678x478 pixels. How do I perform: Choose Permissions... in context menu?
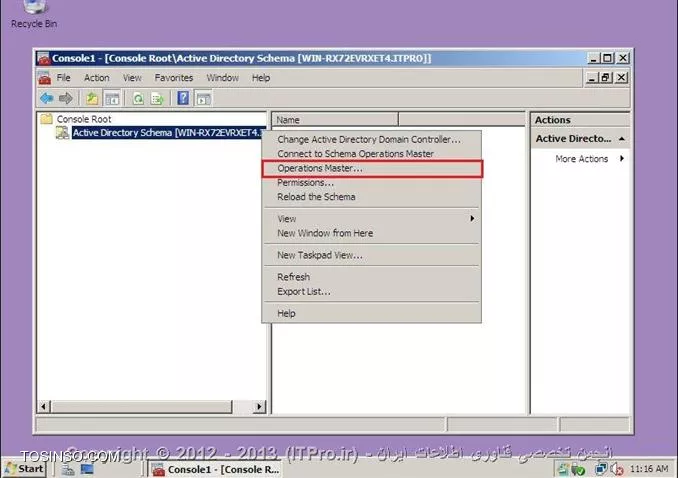coord(371,183)
